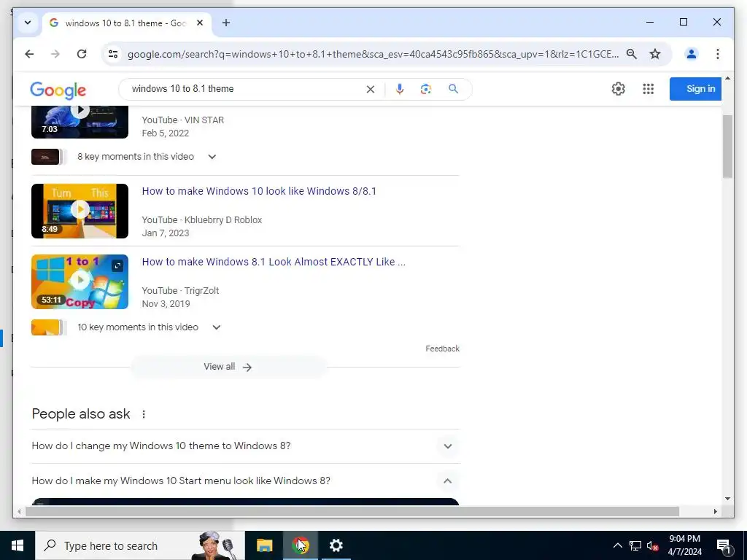Search by image with Lens icon

(x=426, y=89)
